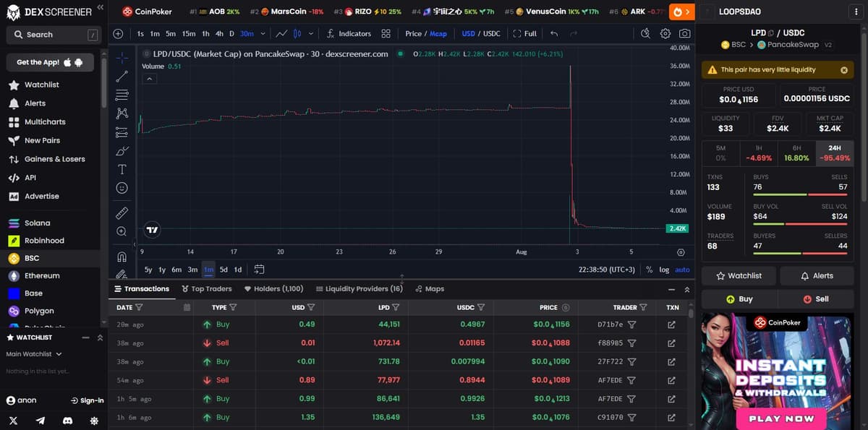Open the USDC column filter
Image resolution: width=868 pixels, height=430 pixels.
click(x=480, y=307)
